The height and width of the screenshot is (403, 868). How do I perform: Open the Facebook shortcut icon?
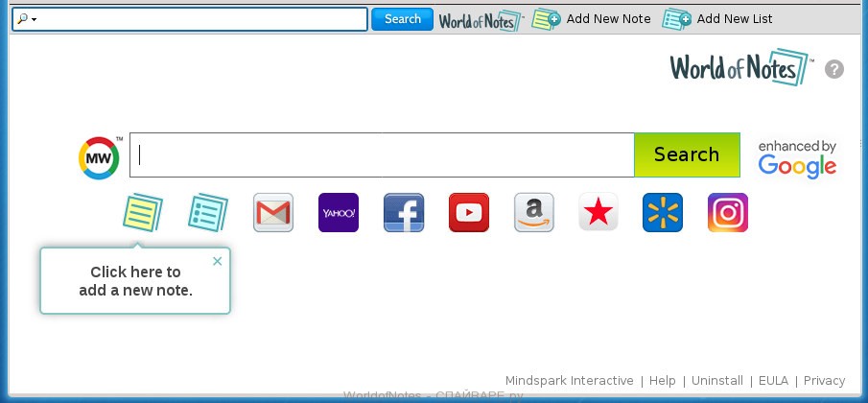(x=404, y=213)
